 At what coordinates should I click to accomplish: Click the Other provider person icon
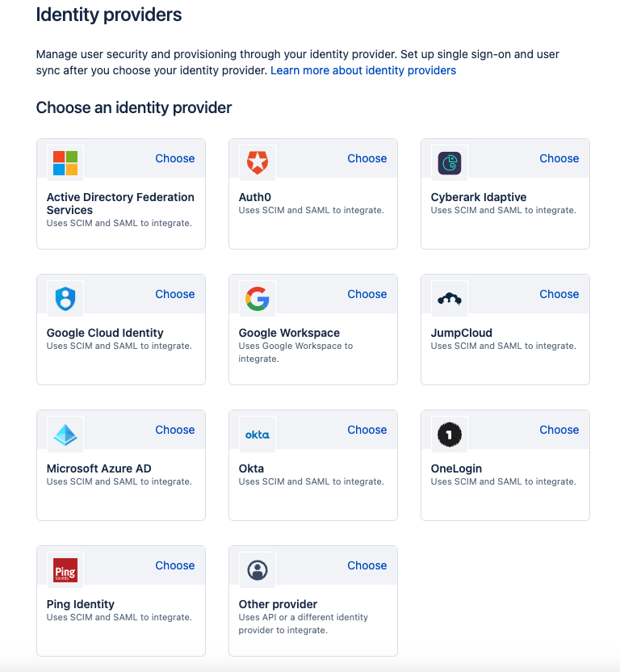click(257, 570)
